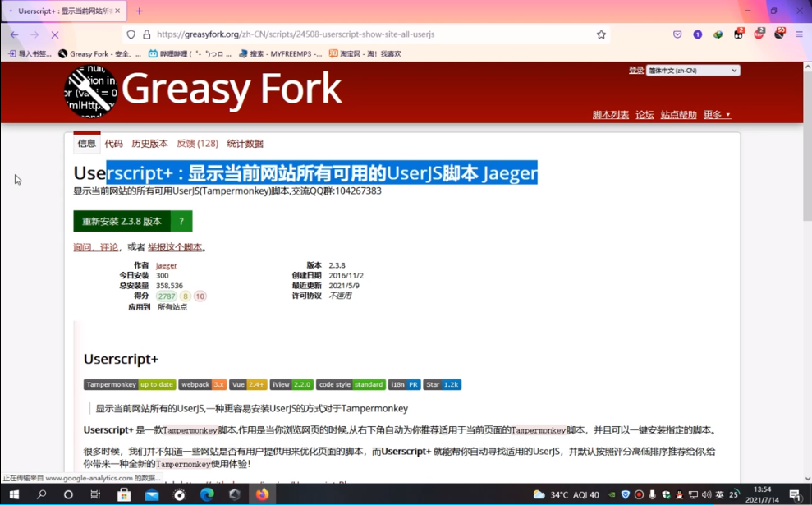Go back with the browser back arrow
The width and height of the screenshot is (812, 505).
coord(14,34)
